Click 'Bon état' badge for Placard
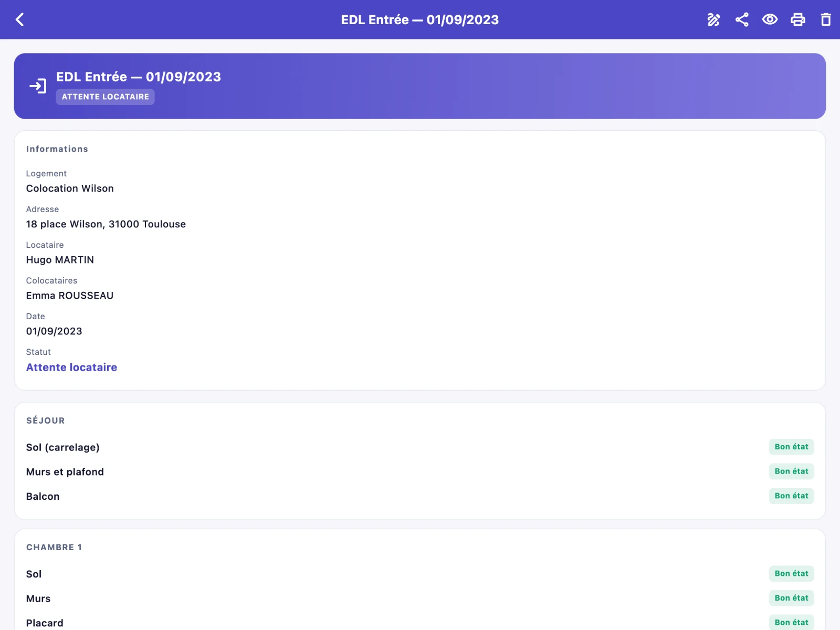 792,622
